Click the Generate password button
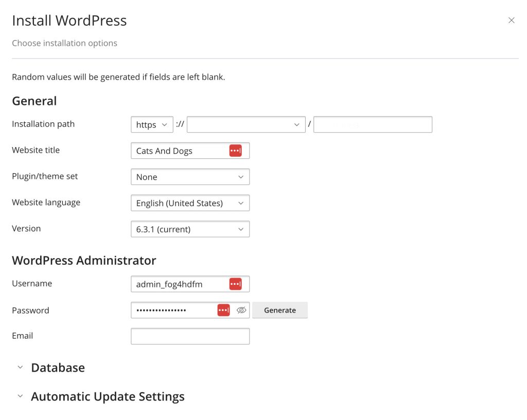 click(x=280, y=310)
